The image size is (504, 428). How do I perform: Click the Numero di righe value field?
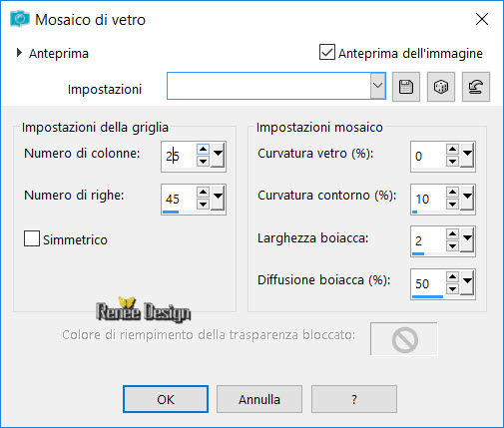click(x=179, y=199)
